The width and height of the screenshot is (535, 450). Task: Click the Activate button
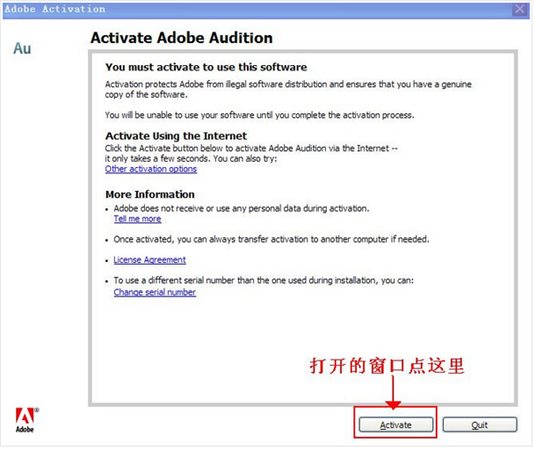click(396, 425)
